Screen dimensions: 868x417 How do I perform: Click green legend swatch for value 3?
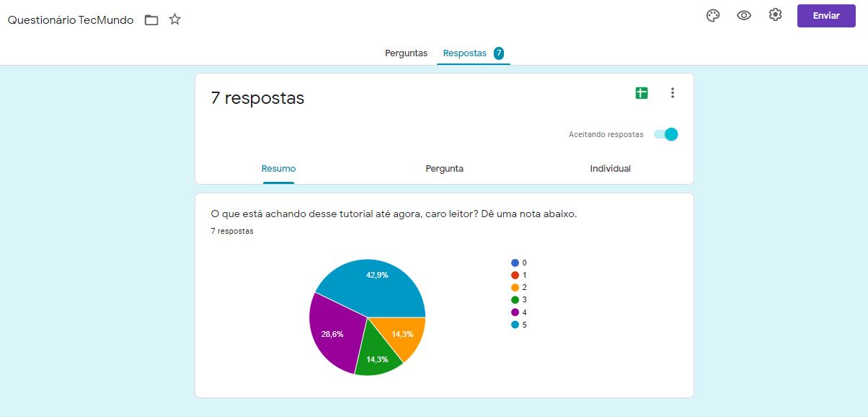(x=515, y=299)
